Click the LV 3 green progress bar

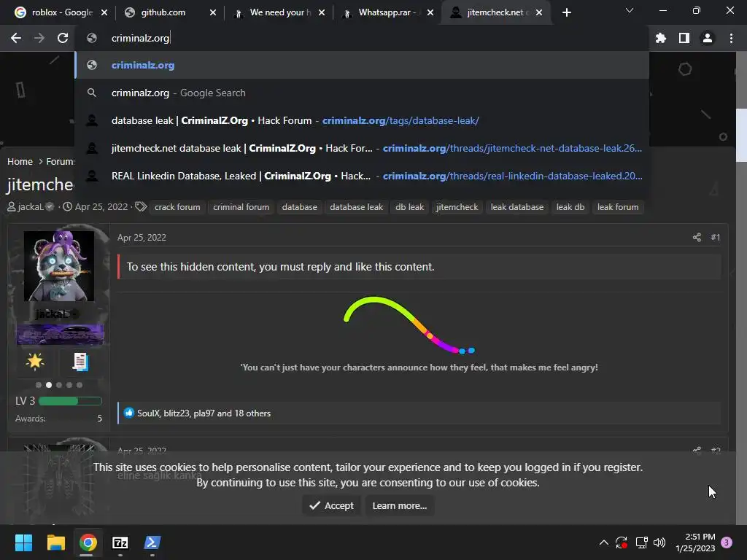(x=70, y=401)
